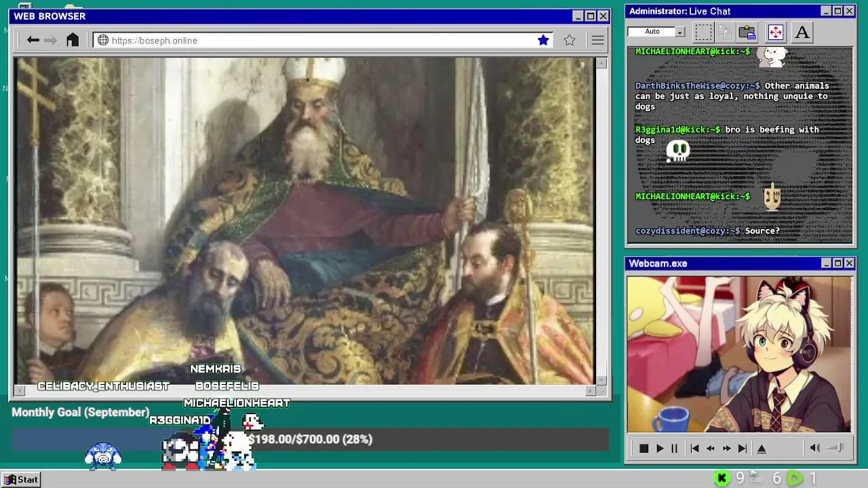Click the 'Monthly Goal (September)' label
868x488 pixels.
[x=80, y=412]
